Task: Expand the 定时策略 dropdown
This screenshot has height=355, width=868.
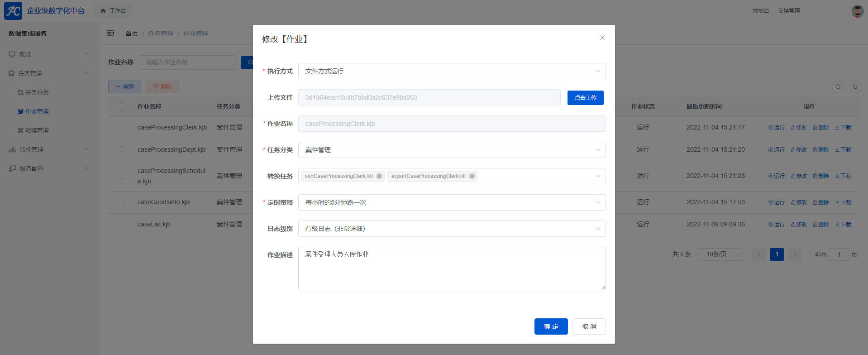Action: click(452, 202)
